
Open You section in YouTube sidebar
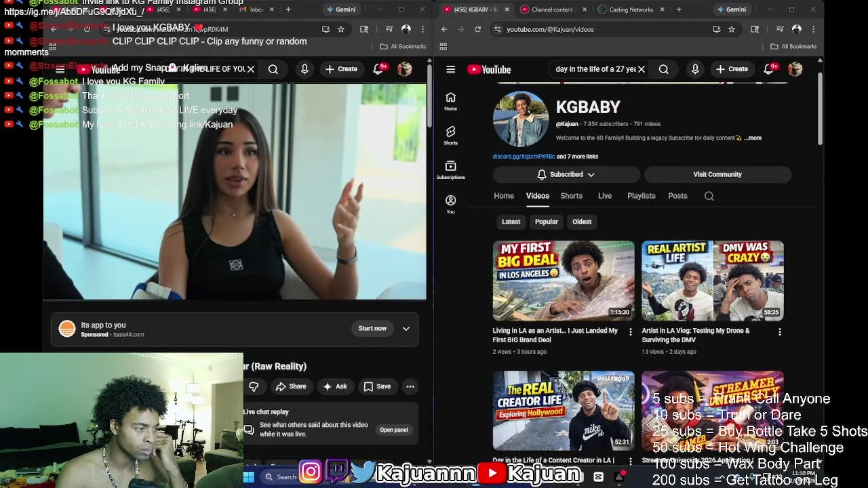click(450, 205)
